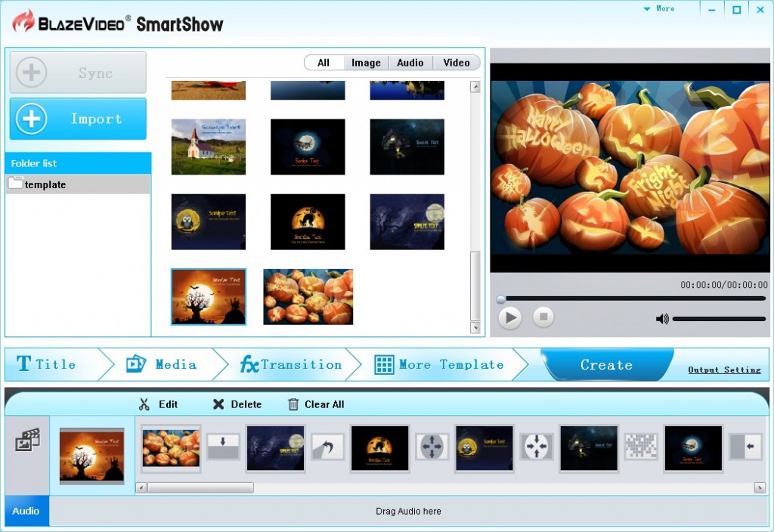Click the Create button
The image size is (774, 532).
(606, 365)
